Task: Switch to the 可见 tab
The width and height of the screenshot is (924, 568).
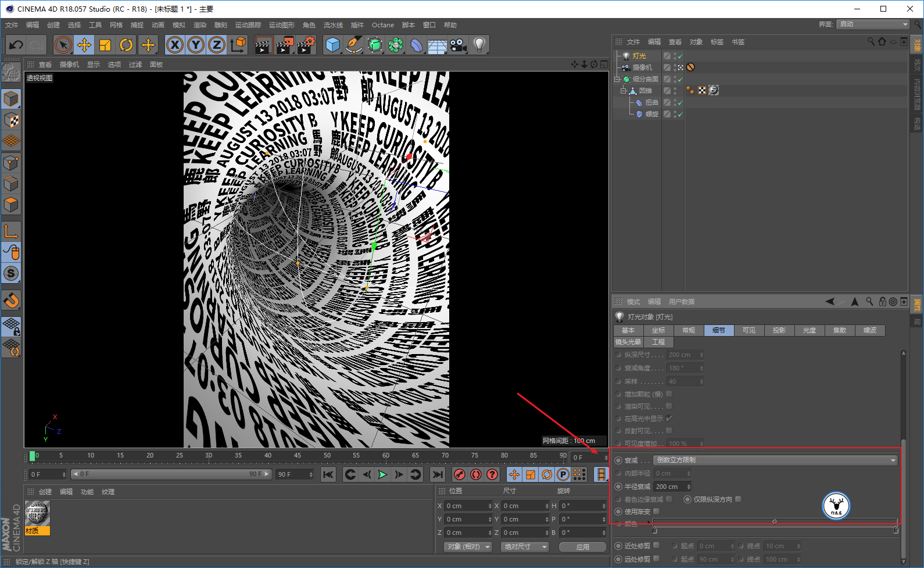Action: (749, 330)
